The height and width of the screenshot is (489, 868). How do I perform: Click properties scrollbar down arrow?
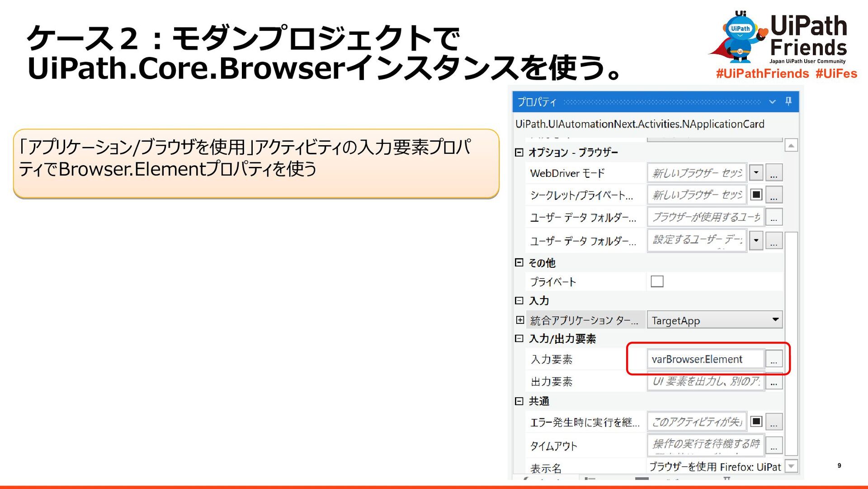click(791, 465)
